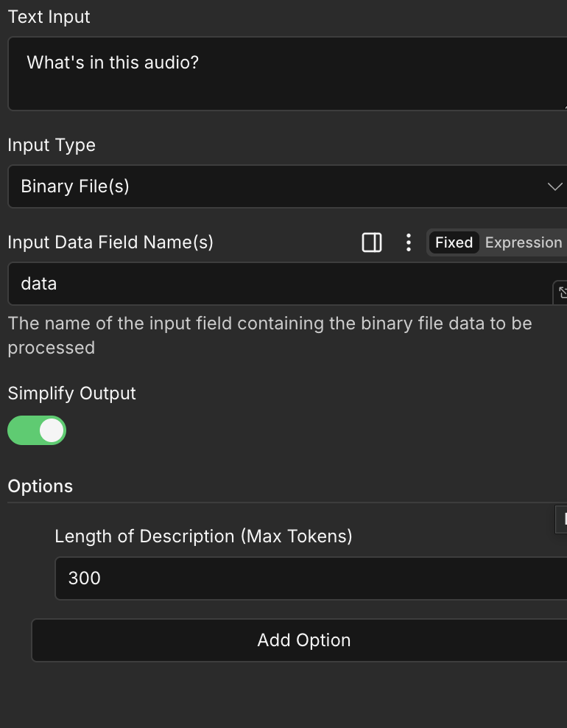
Task: Click the Length of Description (Max Tokens) label
Action: [x=203, y=536]
